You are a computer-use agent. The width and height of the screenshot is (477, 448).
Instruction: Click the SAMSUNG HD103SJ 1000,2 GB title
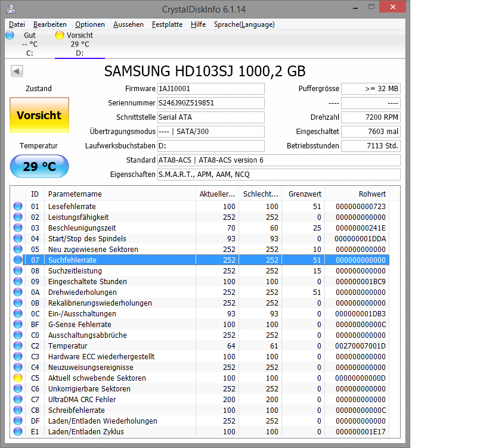[205, 71]
